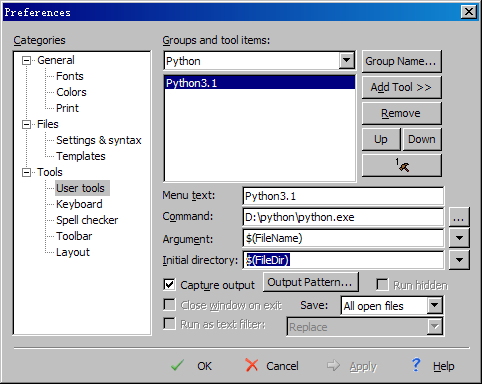
Task: Select Toolbar category
Action: click(x=74, y=236)
